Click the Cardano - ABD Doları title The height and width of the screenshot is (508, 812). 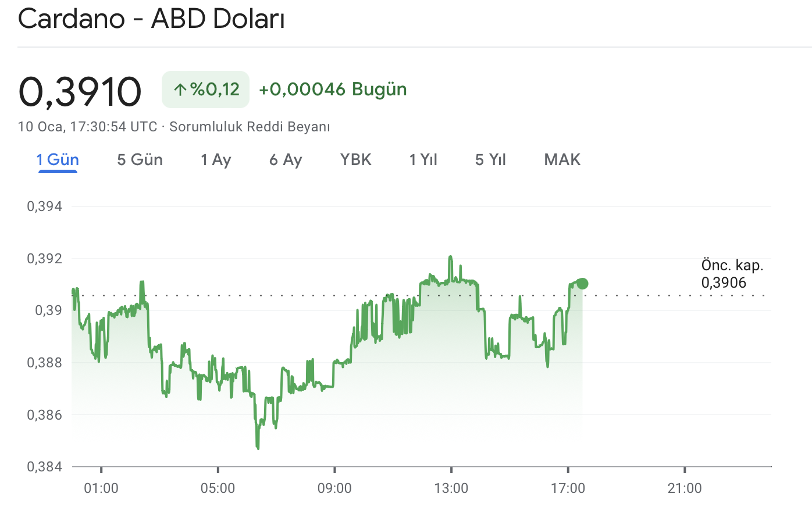(151, 18)
